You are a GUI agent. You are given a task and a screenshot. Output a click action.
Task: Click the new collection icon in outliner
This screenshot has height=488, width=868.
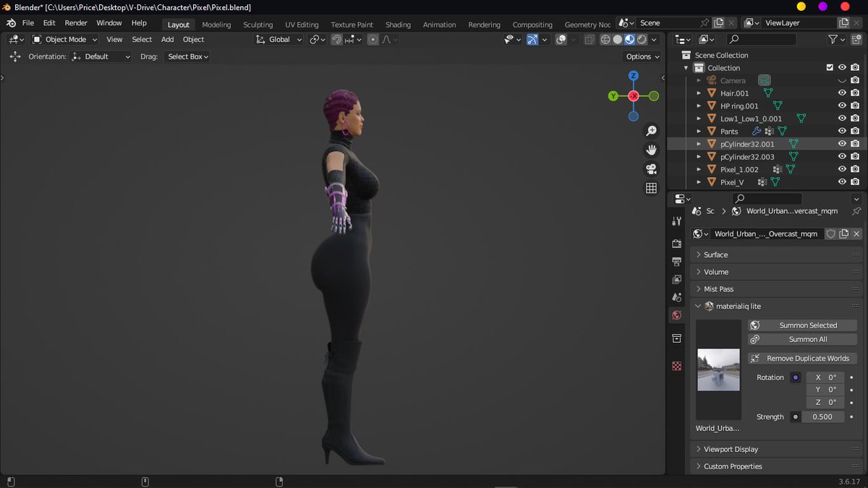(x=856, y=39)
